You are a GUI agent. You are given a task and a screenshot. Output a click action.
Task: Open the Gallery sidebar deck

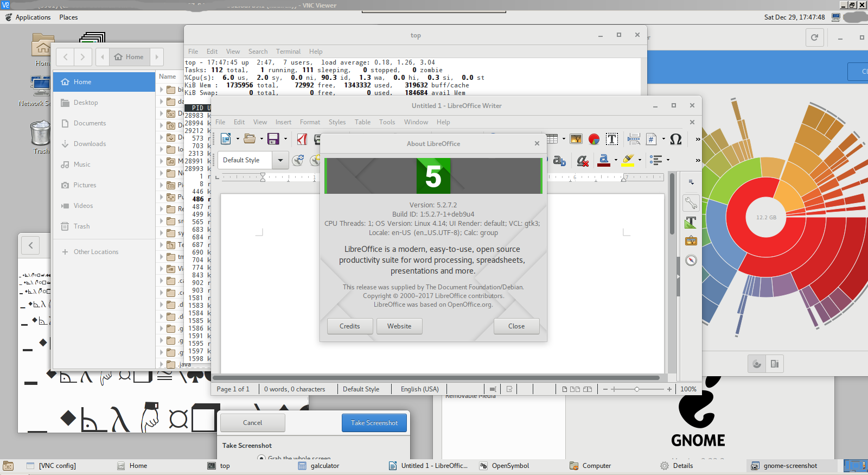[x=691, y=240]
